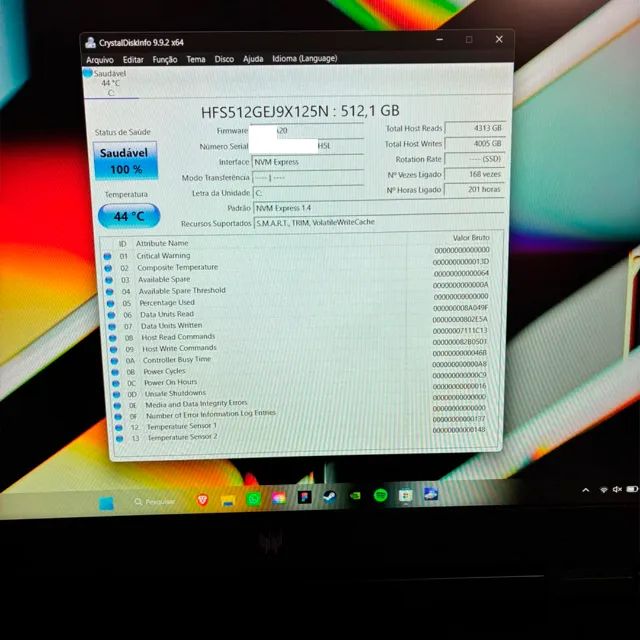The height and width of the screenshot is (640, 640).
Task: Click the CrystalDiskInfo title bar app icon
Action: tap(90, 42)
